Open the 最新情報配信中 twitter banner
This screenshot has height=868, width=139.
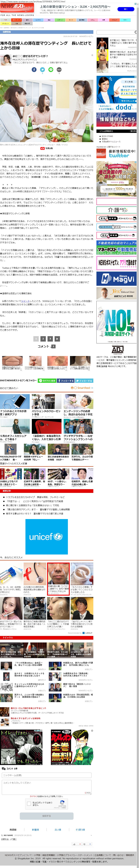pos(117,153)
